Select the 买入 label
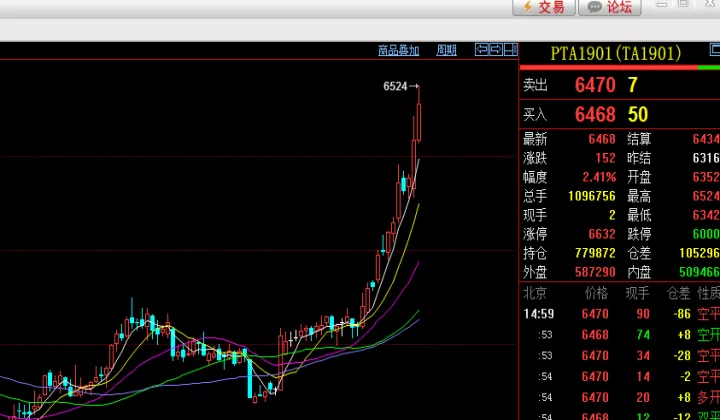720x420 pixels. pos(535,114)
